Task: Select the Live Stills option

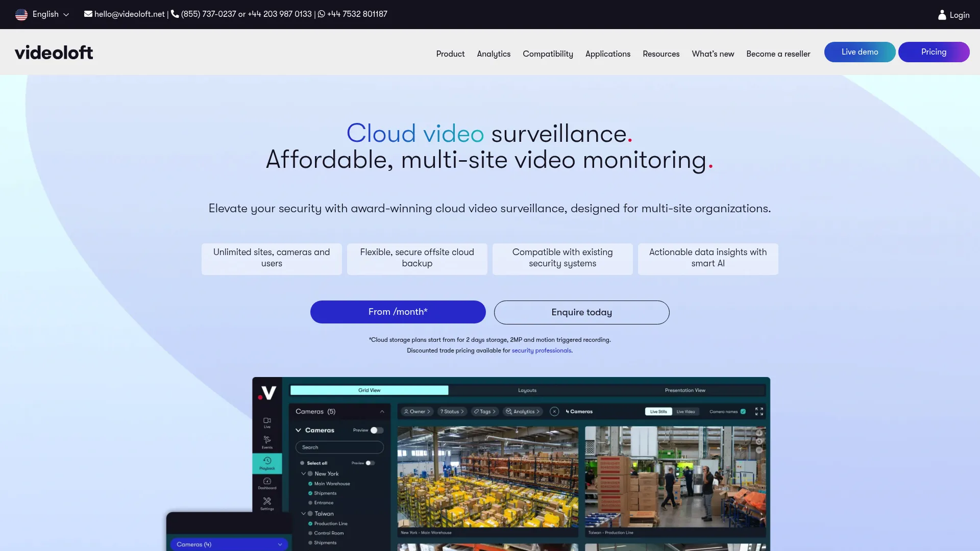Action: (x=658, y=412)
